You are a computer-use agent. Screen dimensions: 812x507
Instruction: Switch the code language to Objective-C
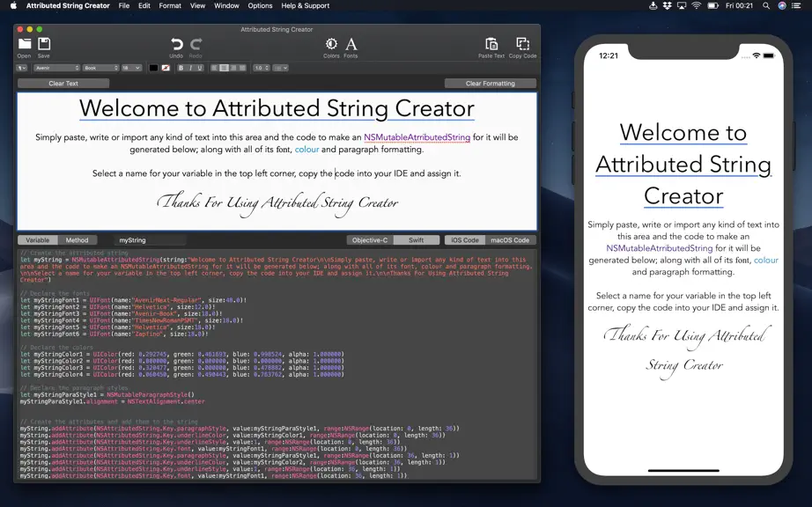click(370, 240)
